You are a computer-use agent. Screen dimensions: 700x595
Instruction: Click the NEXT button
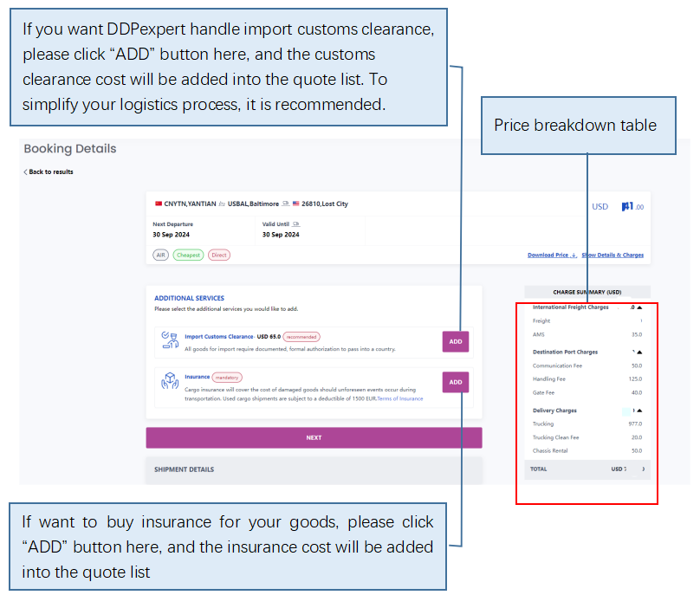click(x=314, y=437)
